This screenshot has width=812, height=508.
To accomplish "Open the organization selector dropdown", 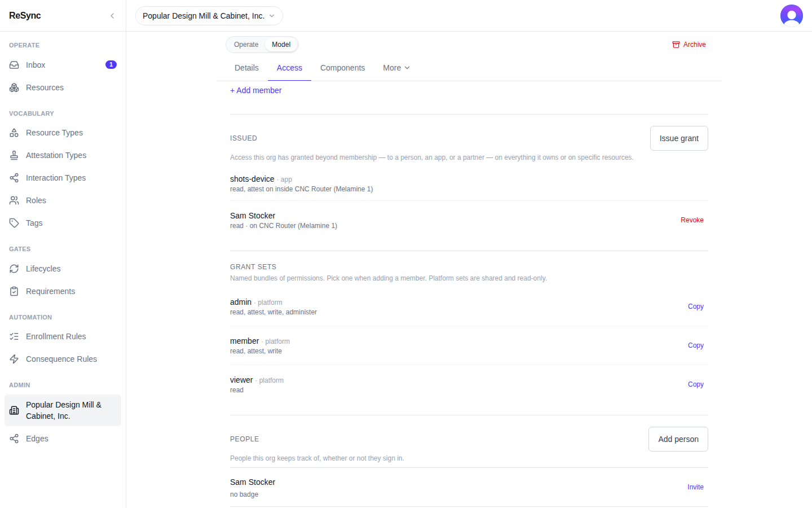I will point(209,16).
